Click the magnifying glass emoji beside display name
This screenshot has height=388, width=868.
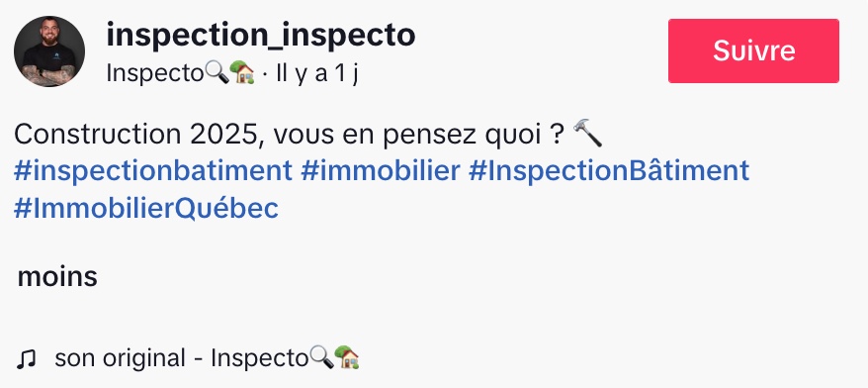[217, 72]
